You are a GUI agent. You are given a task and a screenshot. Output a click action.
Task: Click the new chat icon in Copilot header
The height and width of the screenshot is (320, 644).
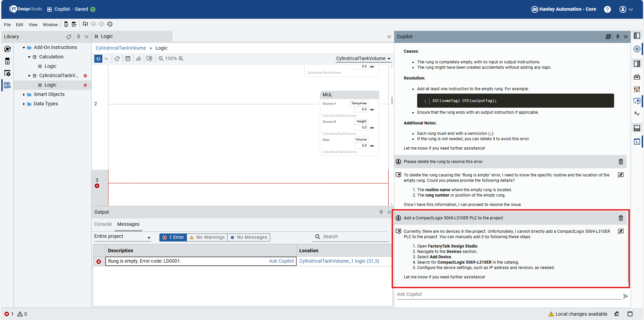[x=608, y=37]
